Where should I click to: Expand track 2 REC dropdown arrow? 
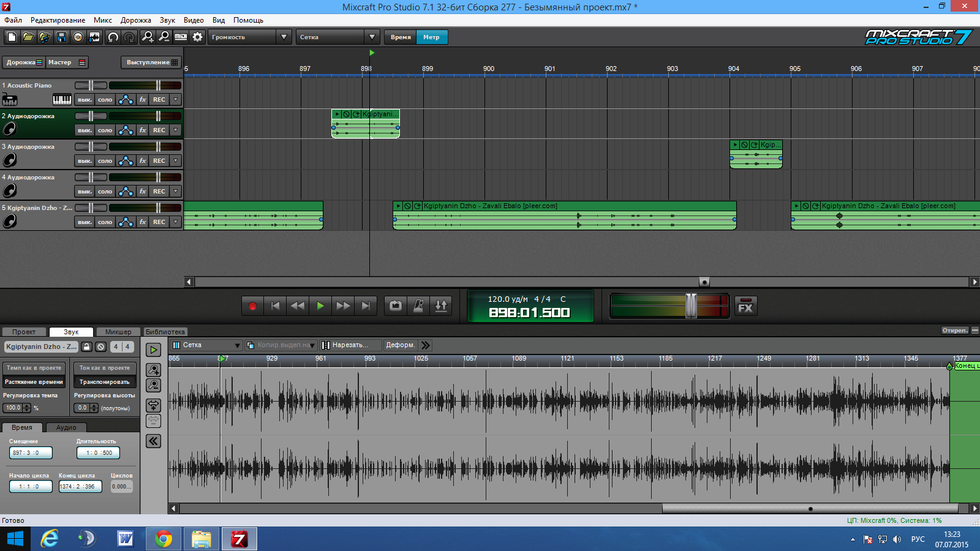(176, 130)
